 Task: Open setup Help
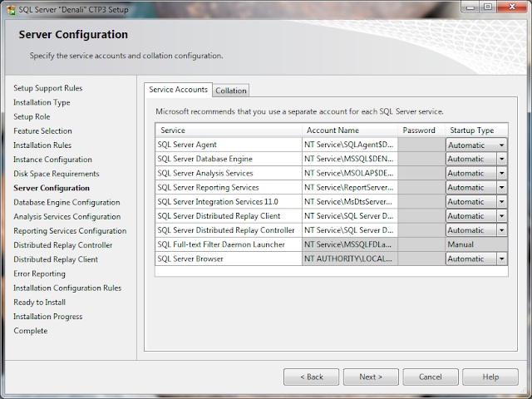click(x=490, y=377)
